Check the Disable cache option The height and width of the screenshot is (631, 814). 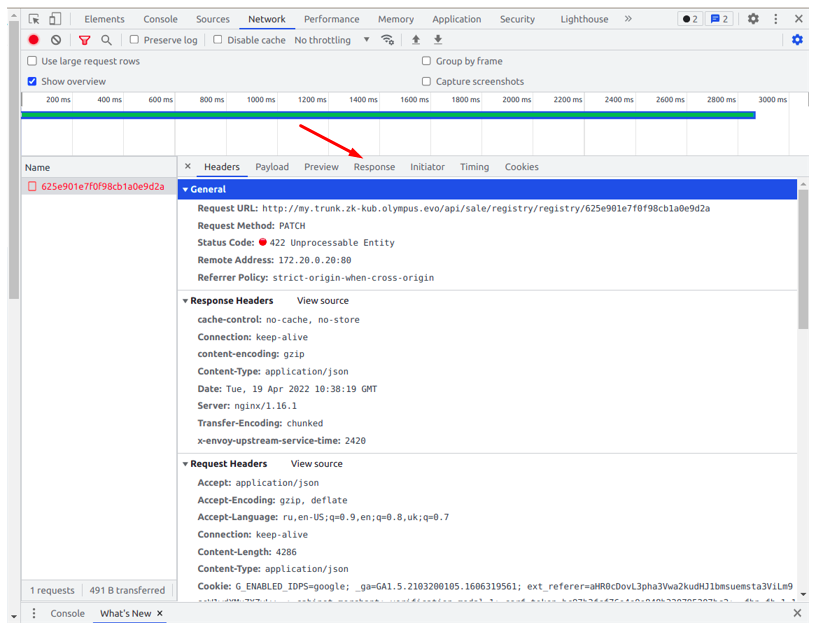click(218, 40)
